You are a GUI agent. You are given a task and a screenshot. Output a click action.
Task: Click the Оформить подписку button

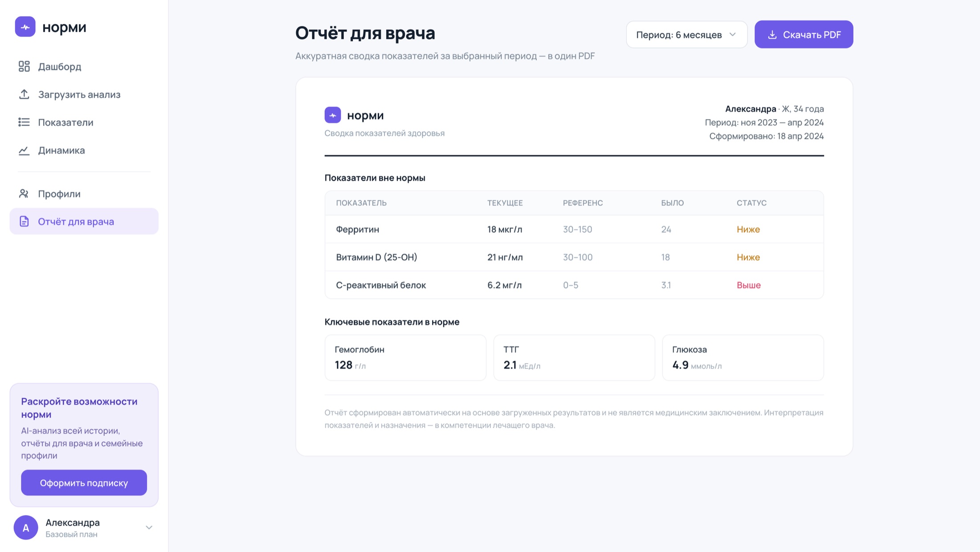pos(84,483)
